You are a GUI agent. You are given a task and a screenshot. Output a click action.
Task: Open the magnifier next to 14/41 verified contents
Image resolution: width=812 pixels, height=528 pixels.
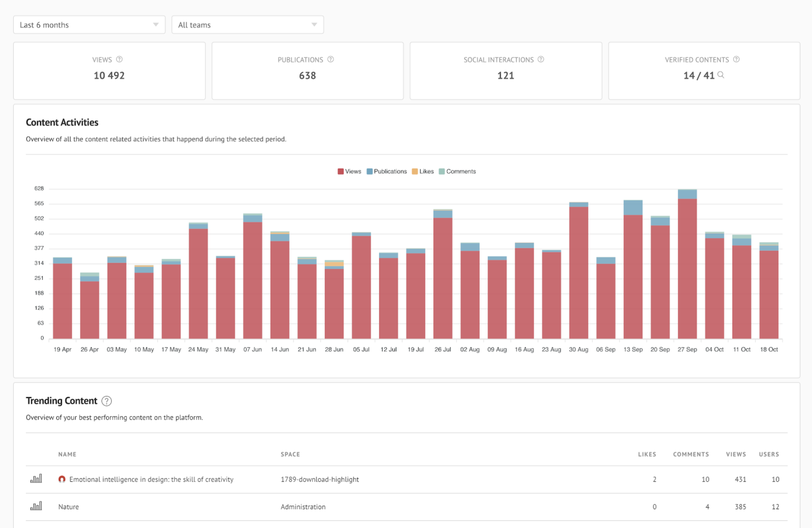click(722, 75)
